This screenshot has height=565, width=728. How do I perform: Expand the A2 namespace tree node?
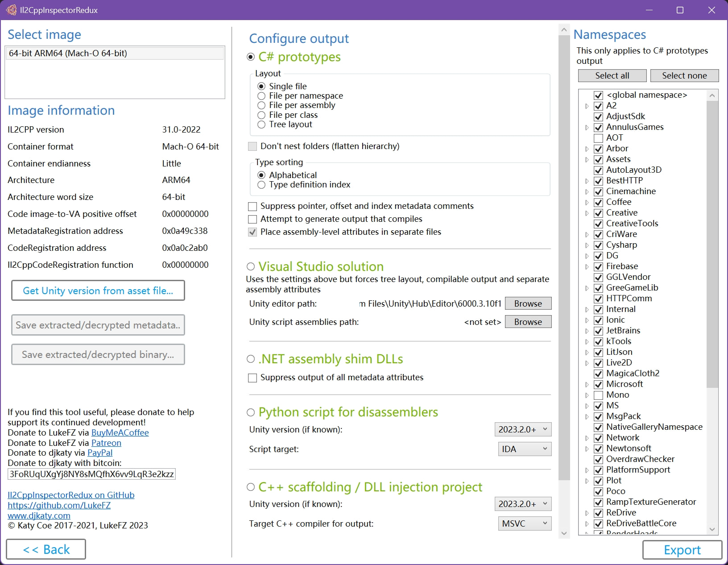[587, 106]
